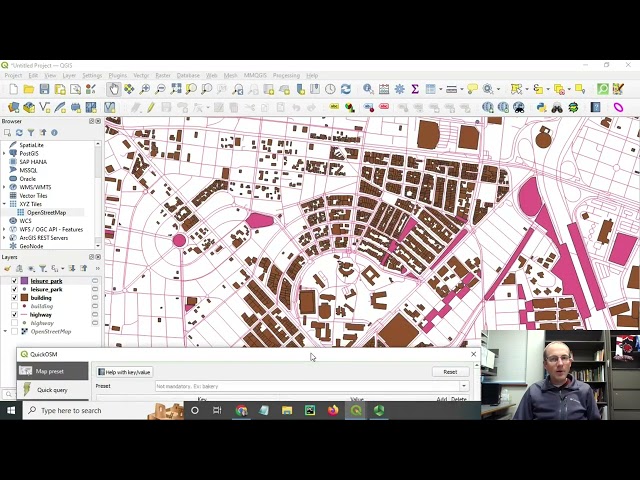Check the italic highway point layer
Image resolution: width=640 pixels, height=480 pixels.
[x=14, y=323]
